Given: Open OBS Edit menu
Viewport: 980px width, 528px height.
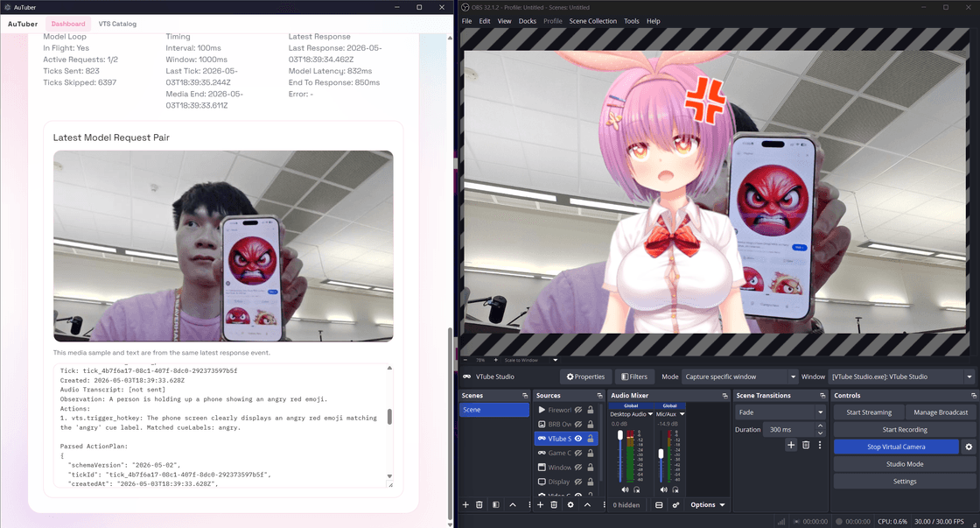Looking at the screenshot, I should coord(485,21).
